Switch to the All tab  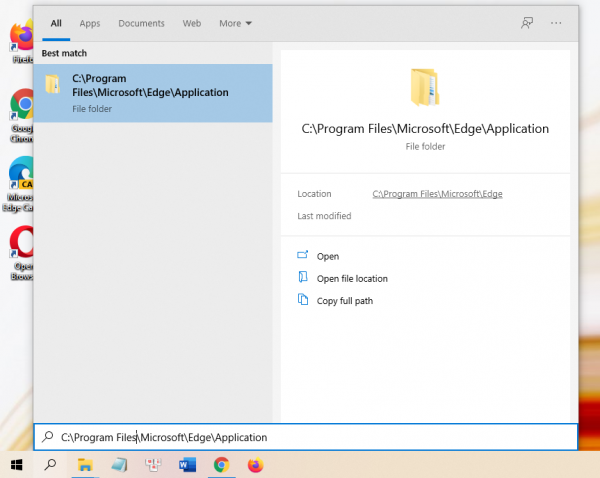(56, 23)
